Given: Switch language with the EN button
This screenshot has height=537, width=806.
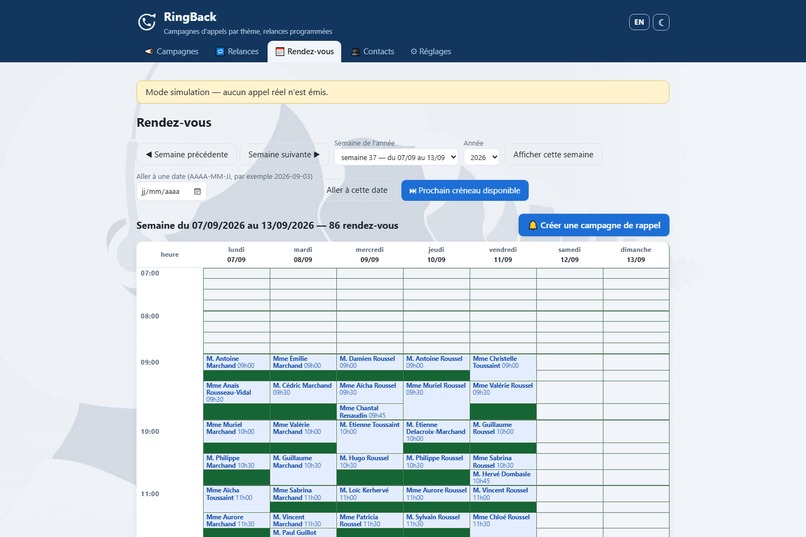Looking at the screenshot, I should (x=639, y=22).
